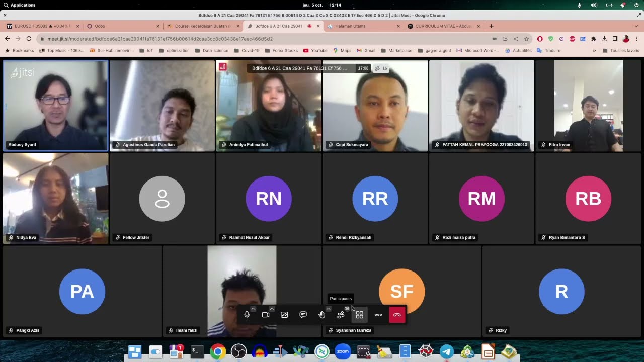644x362 pixels.
Task: Click the share icon in address bar
Action: pos(516,39)
